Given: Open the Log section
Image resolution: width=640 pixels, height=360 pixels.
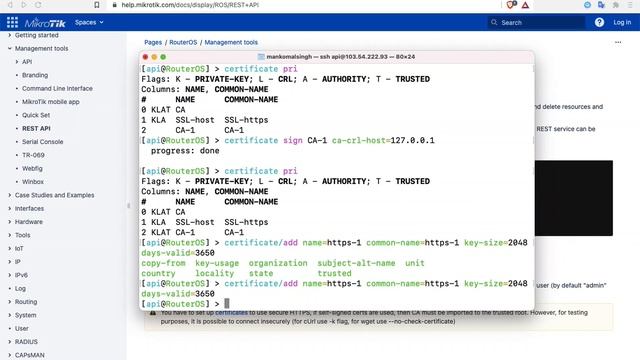Looking at the screenshot, I should (20, 288).
